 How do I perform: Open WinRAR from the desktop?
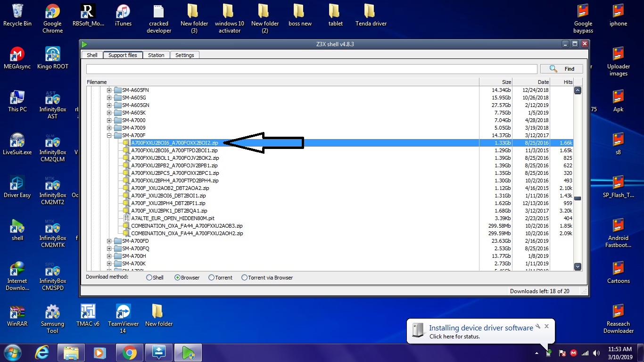pyautogui.click(x=17, y=315)
